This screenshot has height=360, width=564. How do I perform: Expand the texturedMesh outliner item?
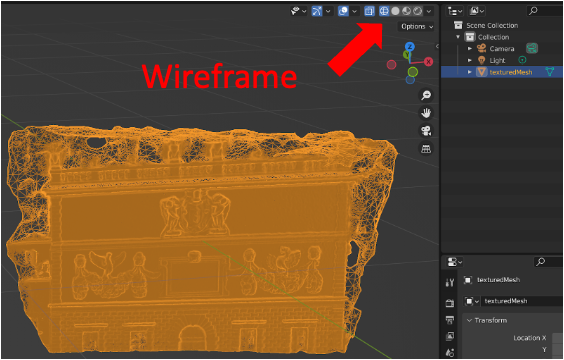[x=469, y=72]
